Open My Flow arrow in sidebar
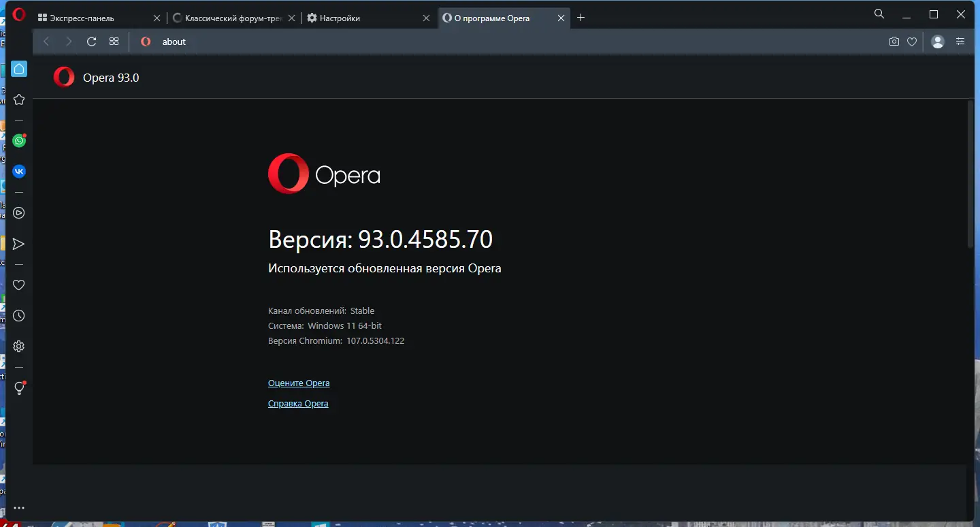The image size is (980, 527). (19, 244)
